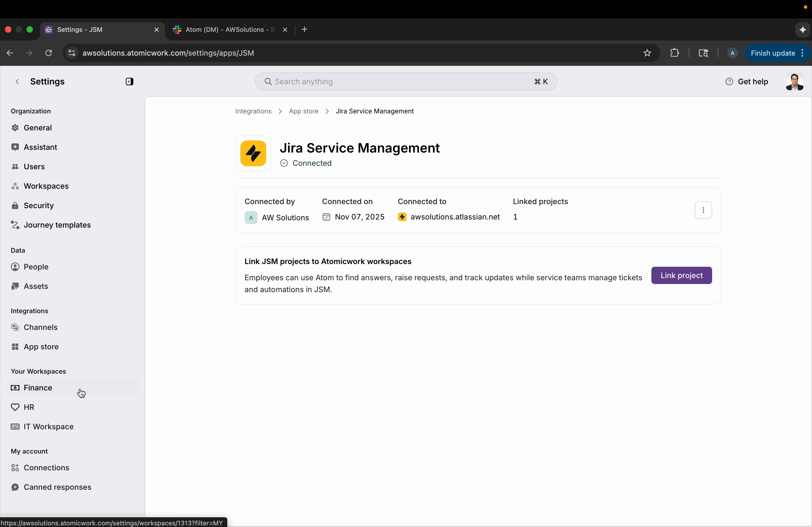The height and width of the screenshot is (527, 812).
Task: Open Journey templates settings
Action: pos(57,225)
